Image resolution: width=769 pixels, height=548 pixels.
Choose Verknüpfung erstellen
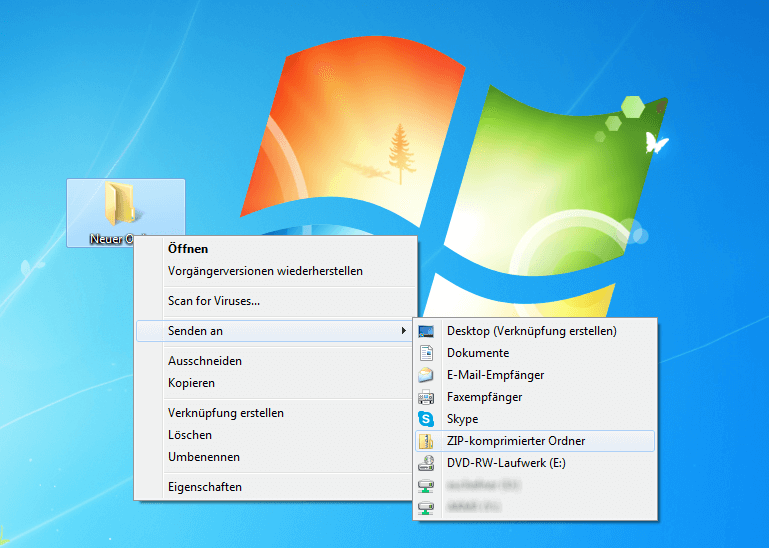(x=226, y=413)
